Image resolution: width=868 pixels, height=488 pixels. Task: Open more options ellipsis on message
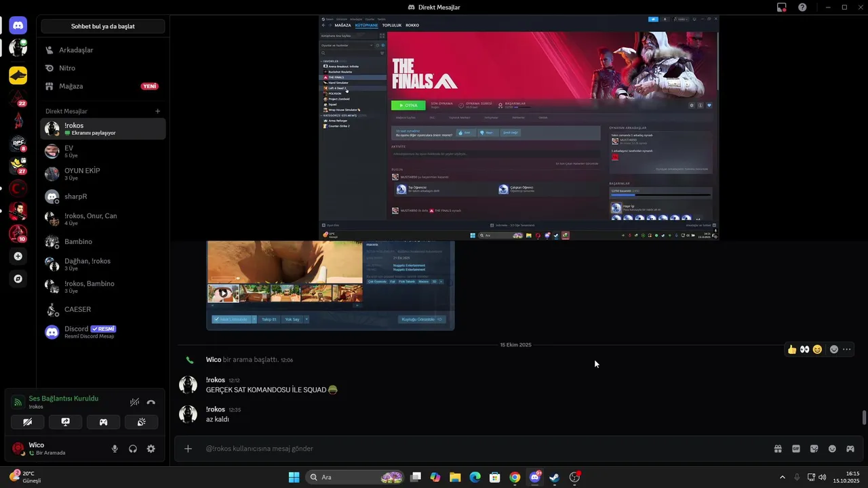point(846,350)
